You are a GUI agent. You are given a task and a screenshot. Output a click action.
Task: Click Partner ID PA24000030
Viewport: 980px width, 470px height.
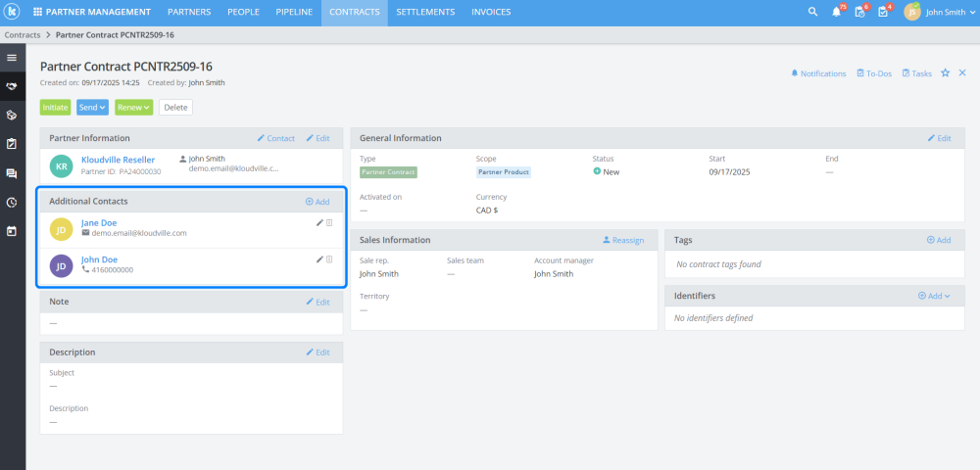[122, 171]
